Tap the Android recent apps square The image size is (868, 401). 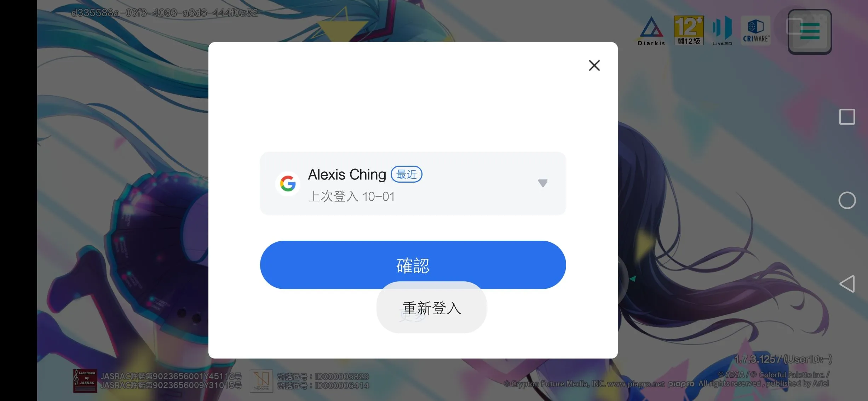coord(847,117)
